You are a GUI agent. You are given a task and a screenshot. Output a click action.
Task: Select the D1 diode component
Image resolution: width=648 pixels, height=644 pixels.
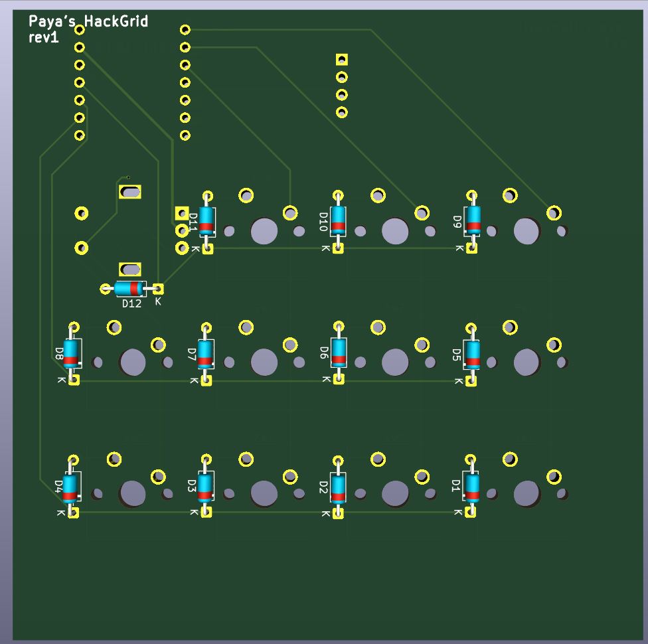[471, 487]
